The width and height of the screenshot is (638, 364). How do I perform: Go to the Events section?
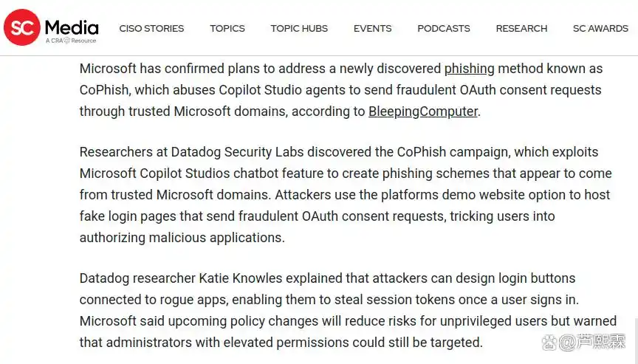[372, 29]
